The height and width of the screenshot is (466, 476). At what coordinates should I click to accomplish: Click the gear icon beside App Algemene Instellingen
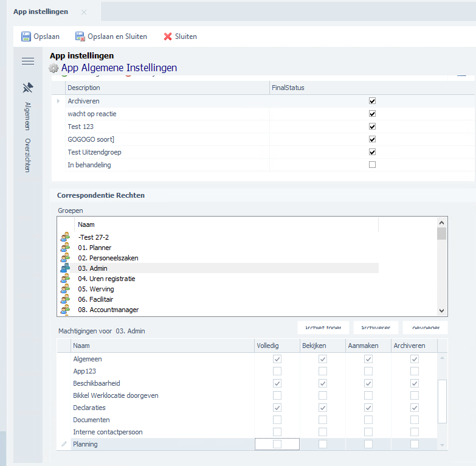[53, 68]
